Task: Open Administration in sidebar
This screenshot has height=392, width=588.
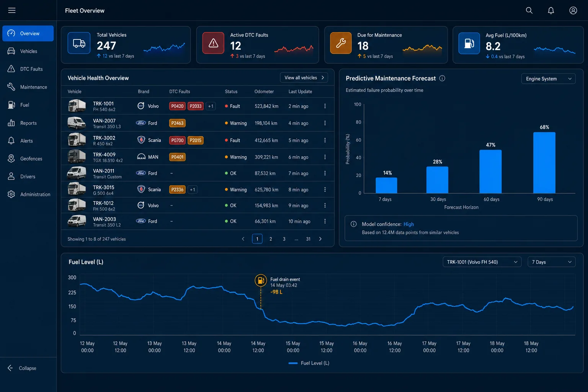Action: coord(28,194)
